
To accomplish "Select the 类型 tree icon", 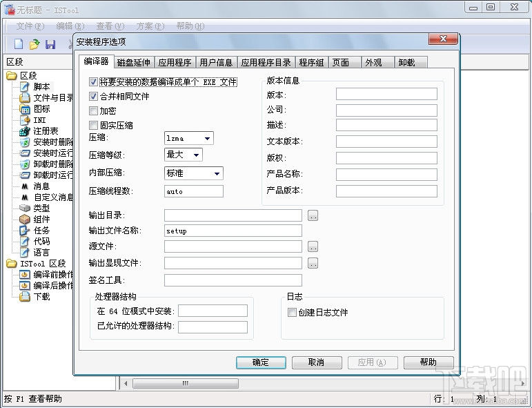I will (25, 208).
